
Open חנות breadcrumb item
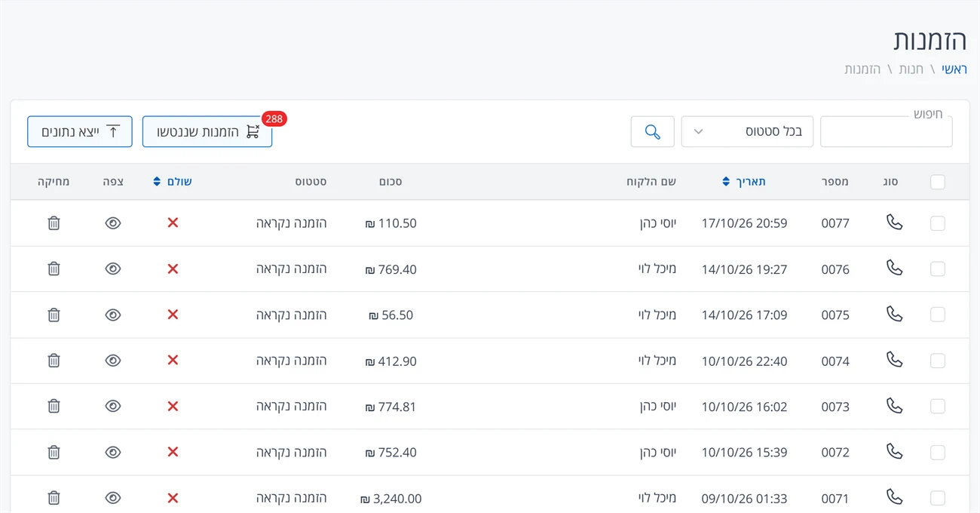[x=911, y=69]
